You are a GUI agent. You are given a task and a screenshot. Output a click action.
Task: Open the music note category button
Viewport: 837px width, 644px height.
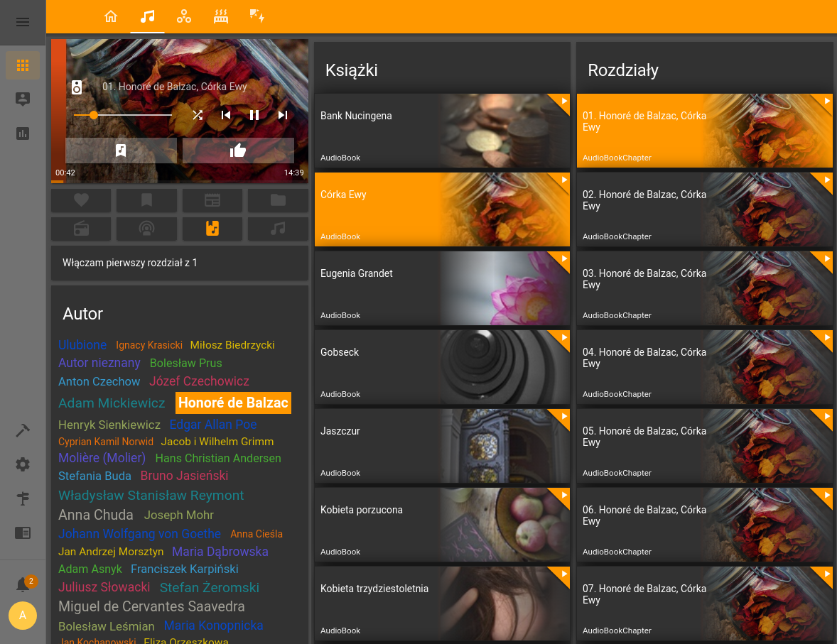pyautogui.click(x=278, y=229)
